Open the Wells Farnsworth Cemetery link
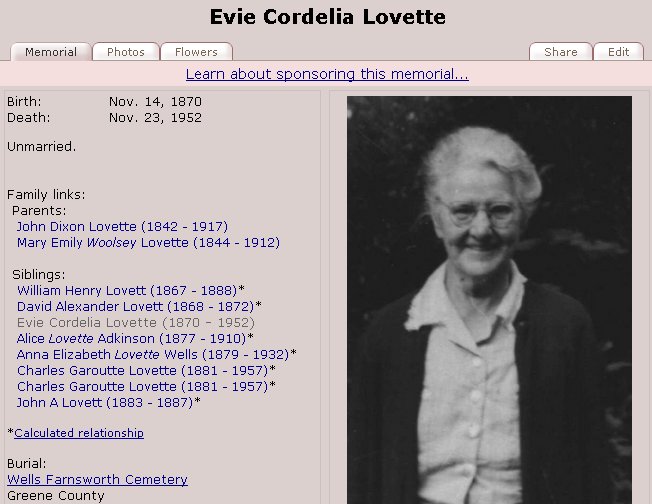This screenshot has height=504, width=652. (97, 480)
